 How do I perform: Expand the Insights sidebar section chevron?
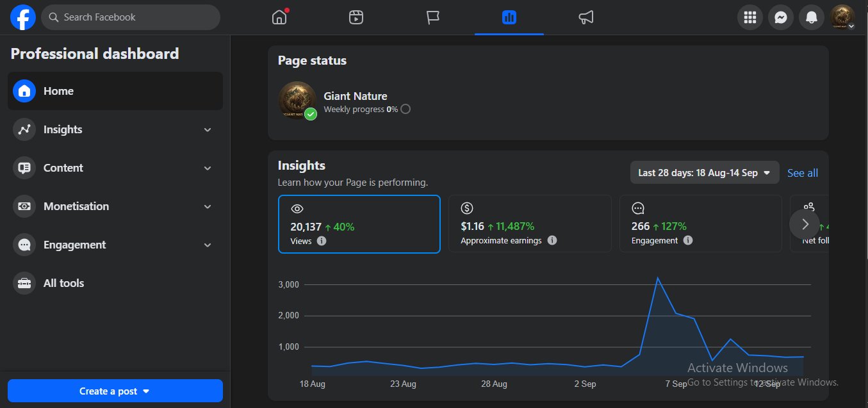coord(207,129)
